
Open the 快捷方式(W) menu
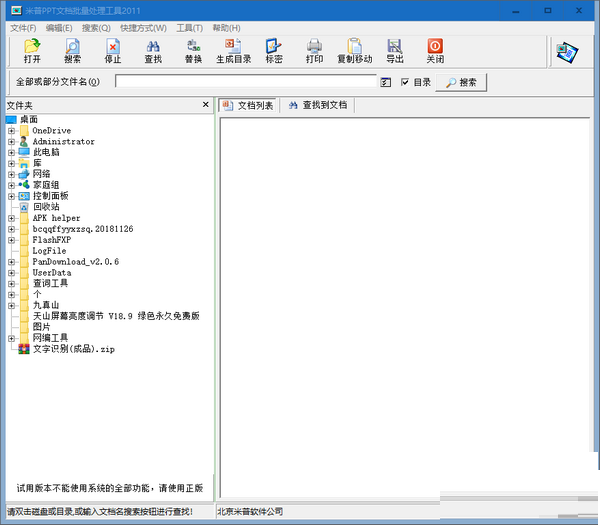143,28
